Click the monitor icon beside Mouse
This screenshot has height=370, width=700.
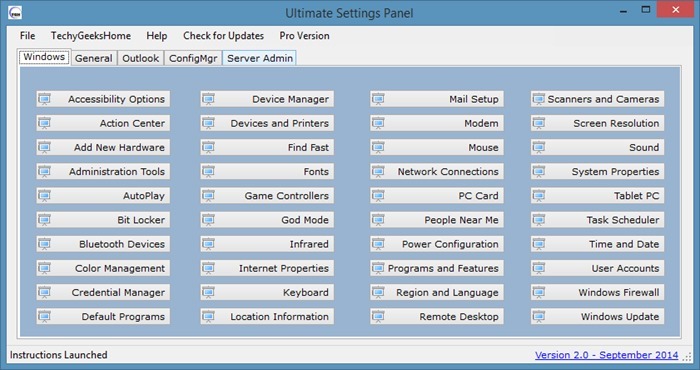[378, 147]
